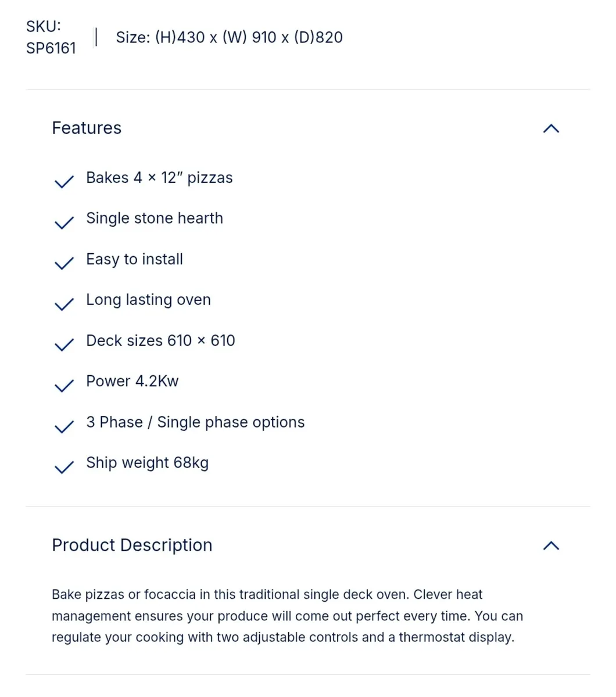Click checkmark beside Power 4.2Kw
Image resolution: width=616 pixels, height=697 pixels.
coord(64,385)
